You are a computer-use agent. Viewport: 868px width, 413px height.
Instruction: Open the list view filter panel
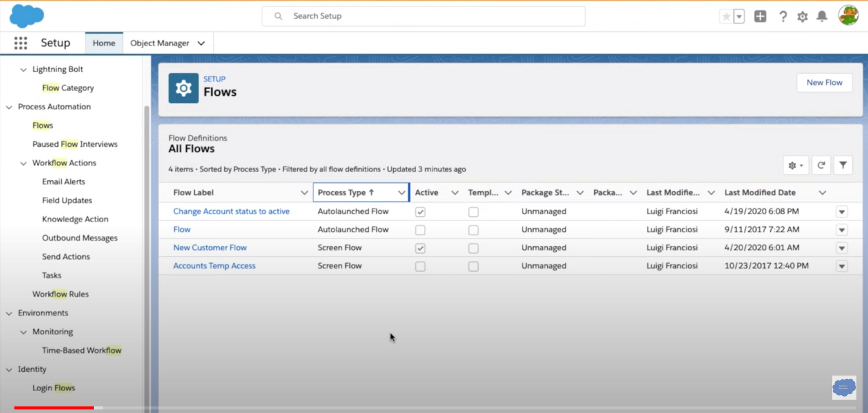coord(843,165)
